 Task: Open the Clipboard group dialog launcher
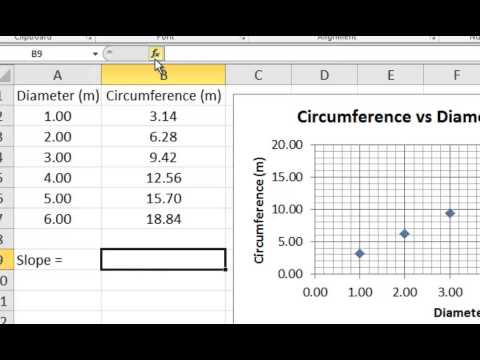tap(89, 38)
